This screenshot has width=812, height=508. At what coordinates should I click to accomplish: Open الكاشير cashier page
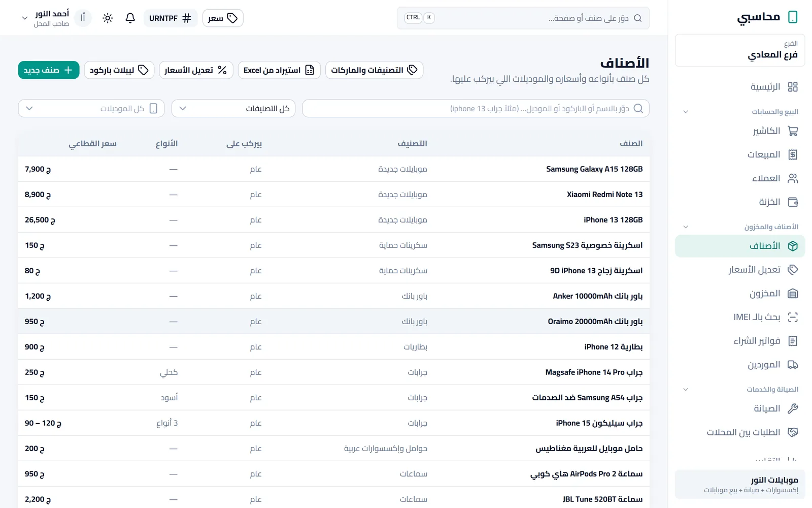(739, 131)
